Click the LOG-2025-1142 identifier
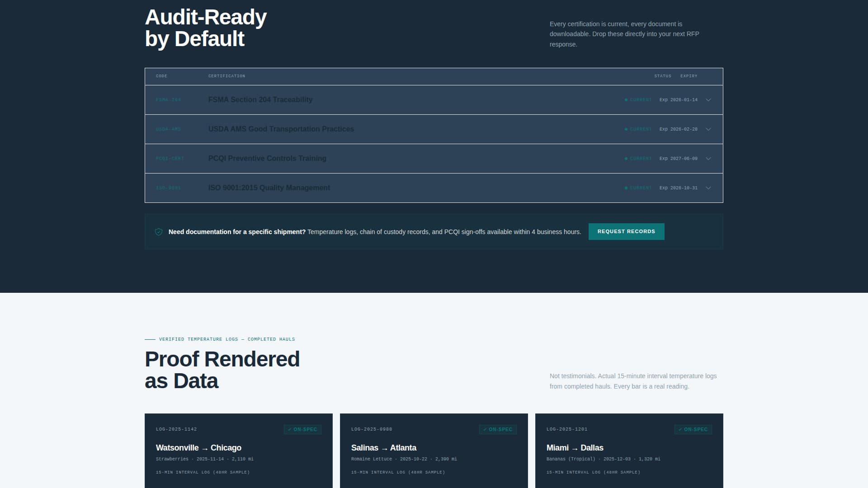The image size is (868, 488). click(176, 429)
